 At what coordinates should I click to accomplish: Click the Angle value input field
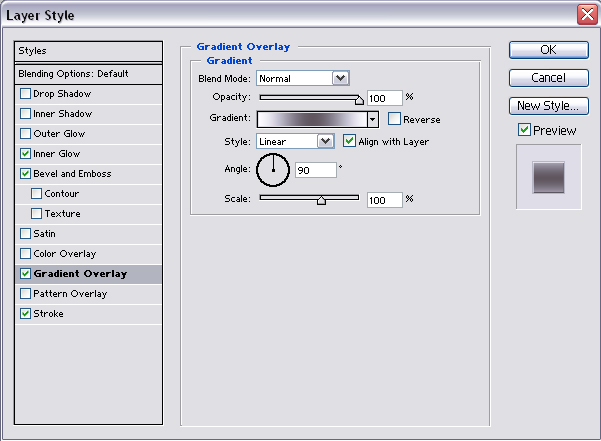[x=315, y=170]
